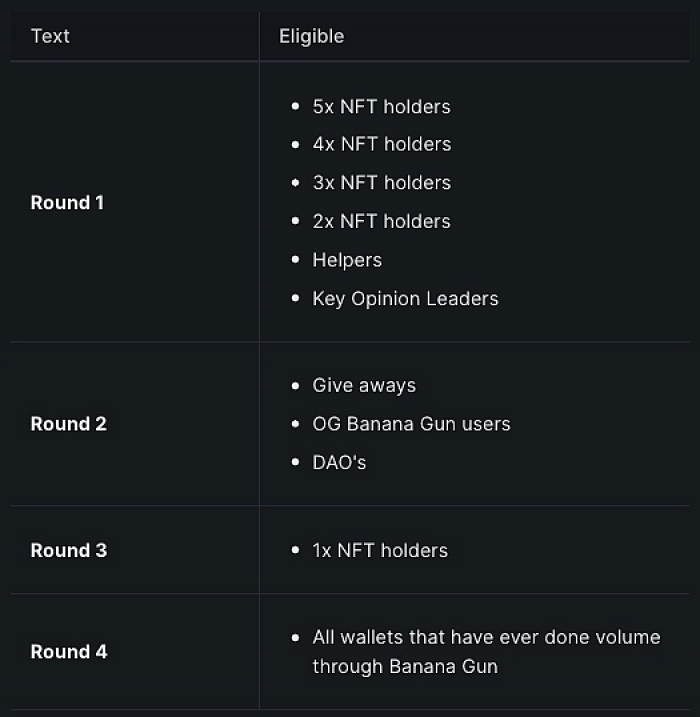
Task: Click '5x NFT holders' list item
Action: (381, 107)
